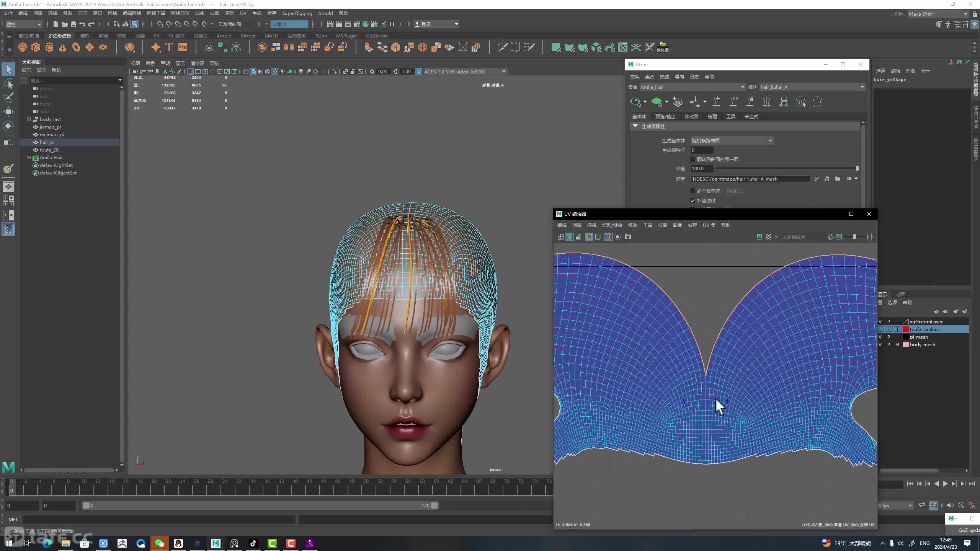Toggle the UV editor grid display button
Image resolution: width=980 pixels, height=551 pixels.
pos(608,237)
